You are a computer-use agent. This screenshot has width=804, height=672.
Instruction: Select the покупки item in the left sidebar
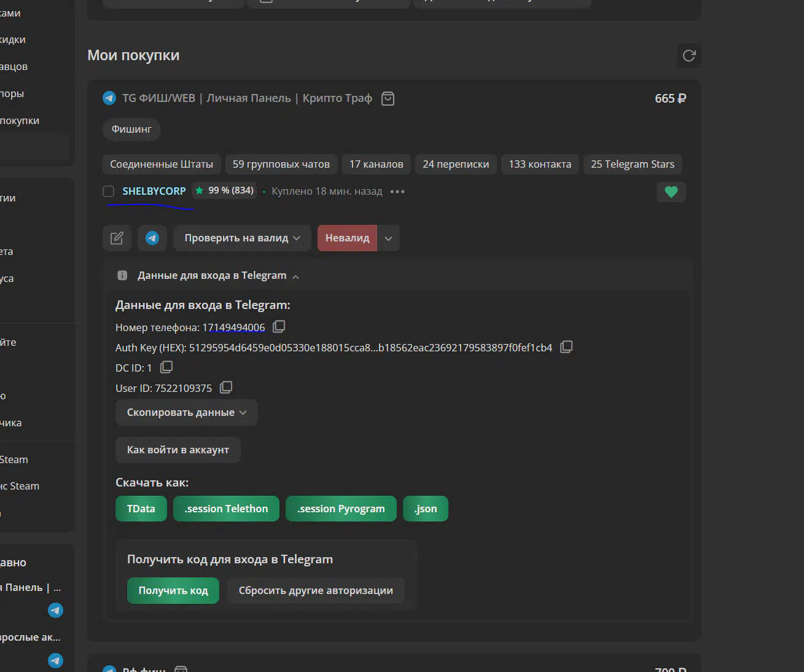pyautogui.click(x=20, y=120)
